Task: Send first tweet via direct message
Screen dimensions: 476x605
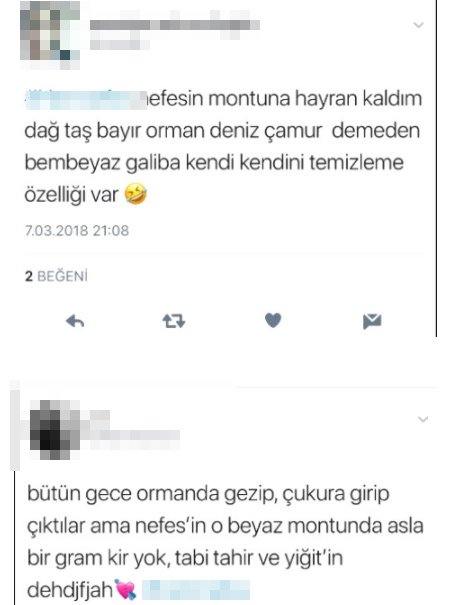Action: [x=372, y=321]
